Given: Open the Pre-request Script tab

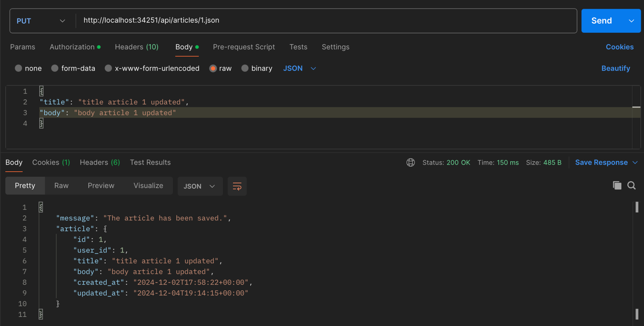Looking at the screenshot, I should click(x=244, y=47).
